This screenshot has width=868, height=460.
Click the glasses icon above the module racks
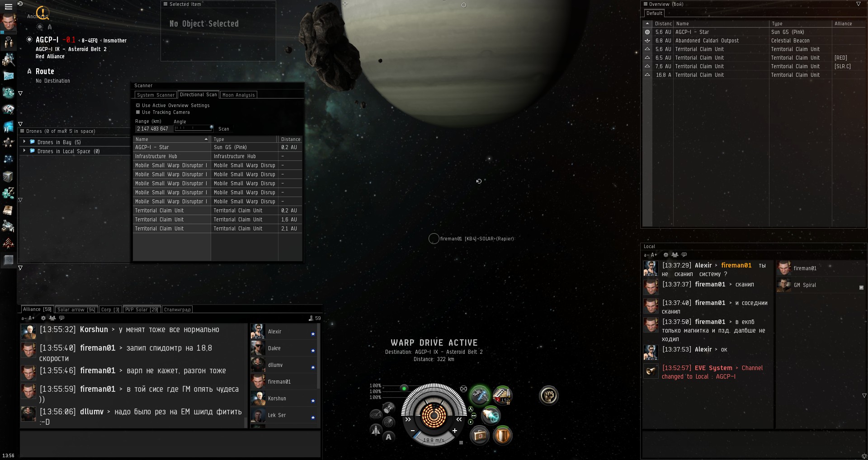pyautogui.click(x=463, y=389)
